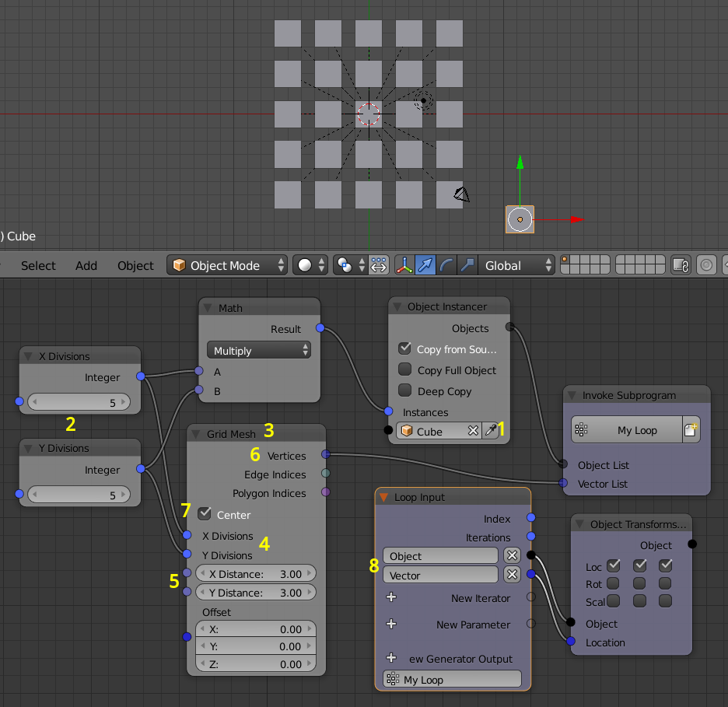
Task: Select the scale manipulator icon
Action: pos(467,265)
